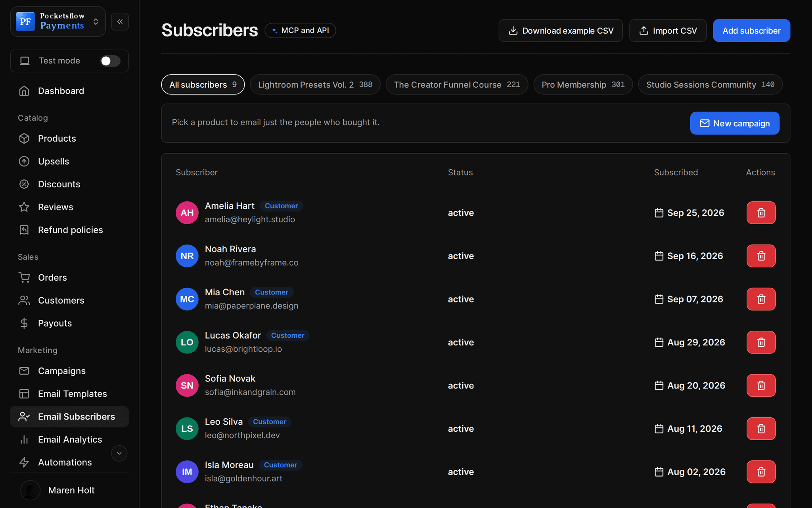Delete subscriber Isla Moreau
812x508 pixels.
[x=761, y=472]
